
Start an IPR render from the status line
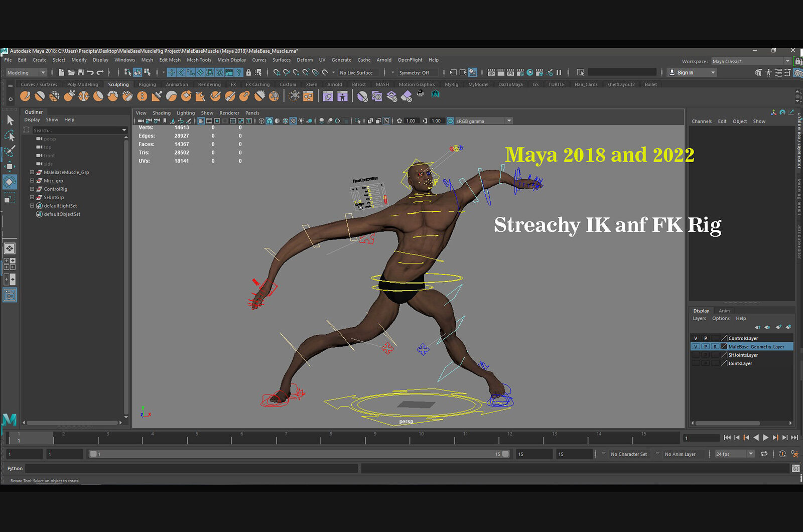pos(510,73)
